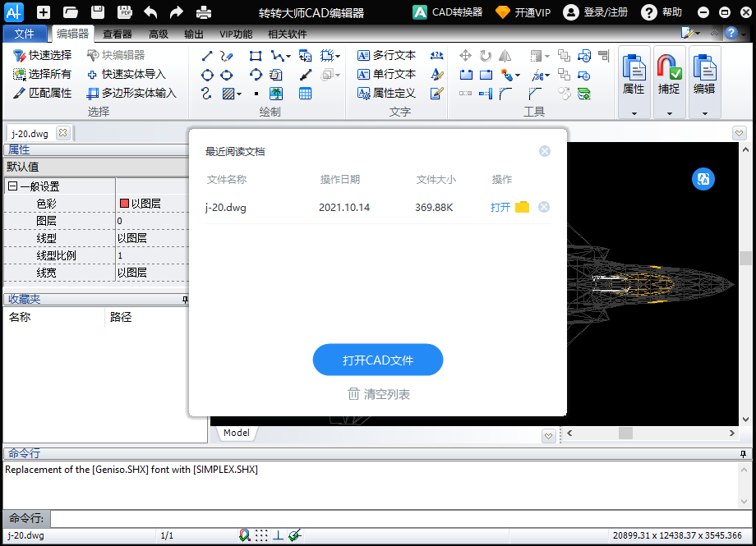Click the undo arrow icon
This screenshot has width=756, height=546.
pyautogui.click(x=150, y=12)
